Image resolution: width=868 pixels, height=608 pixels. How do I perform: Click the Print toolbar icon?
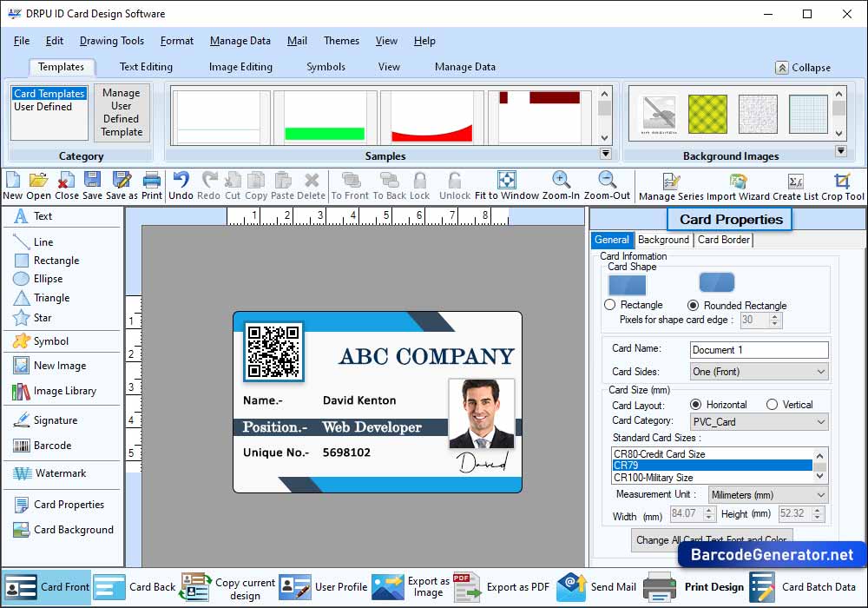[152, 180]
